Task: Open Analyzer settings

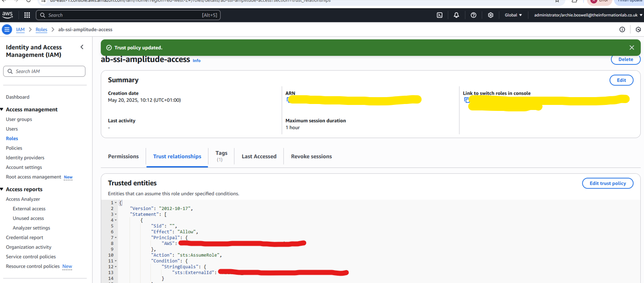Action: coord(31,228)
